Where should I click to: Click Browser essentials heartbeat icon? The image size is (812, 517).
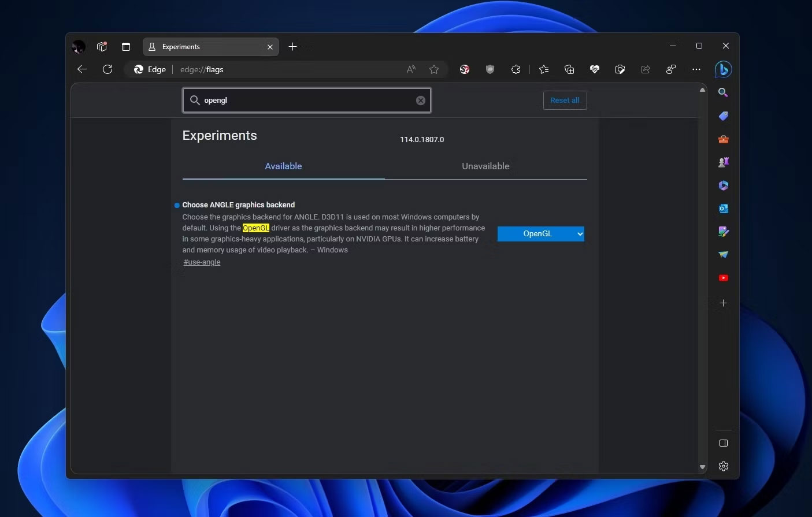(595, 69)
